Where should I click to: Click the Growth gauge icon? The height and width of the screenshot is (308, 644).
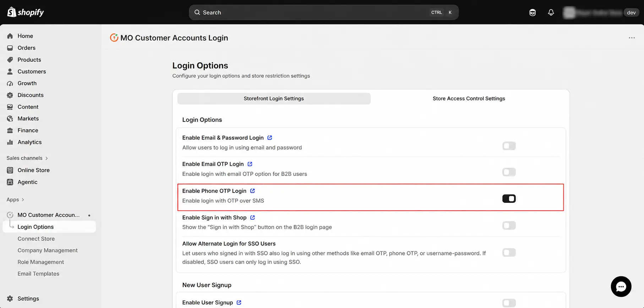[10, 83]
